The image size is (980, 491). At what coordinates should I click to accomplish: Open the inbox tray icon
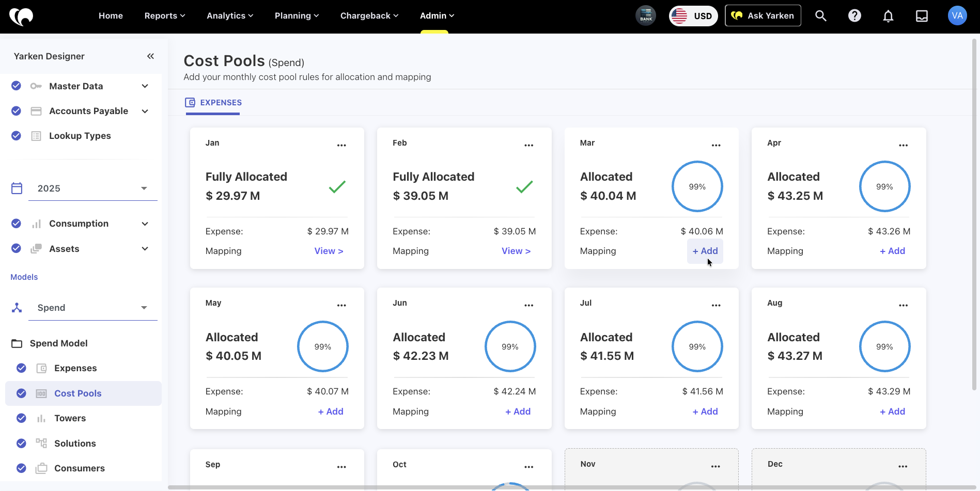pyautogui.click(x=922, y=16)
